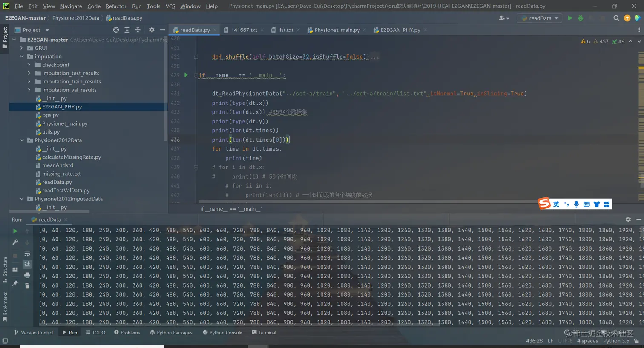Open Run panel settings gear
This screenshot has width=644, height=348.
click(x=628, y=220)
